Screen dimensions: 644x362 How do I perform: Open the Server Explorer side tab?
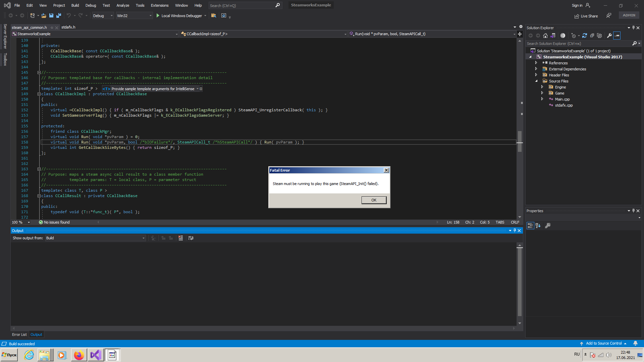[5, 36]
